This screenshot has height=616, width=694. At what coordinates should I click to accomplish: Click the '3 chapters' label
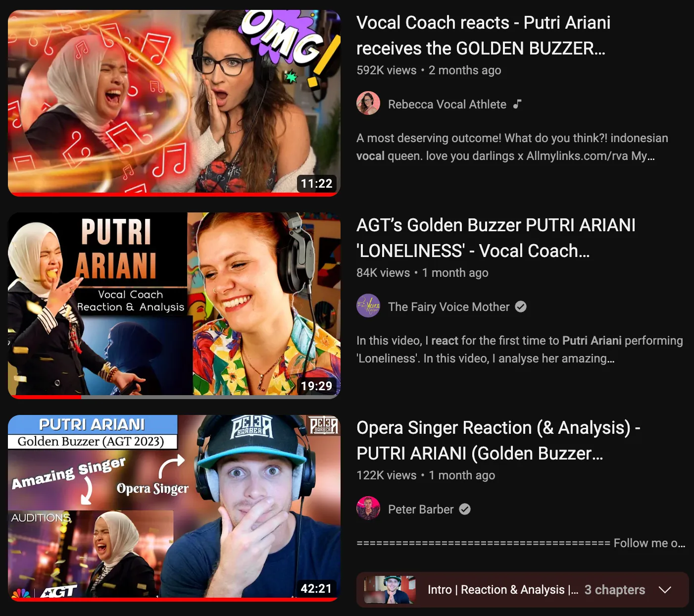click(x=615, y=590)
